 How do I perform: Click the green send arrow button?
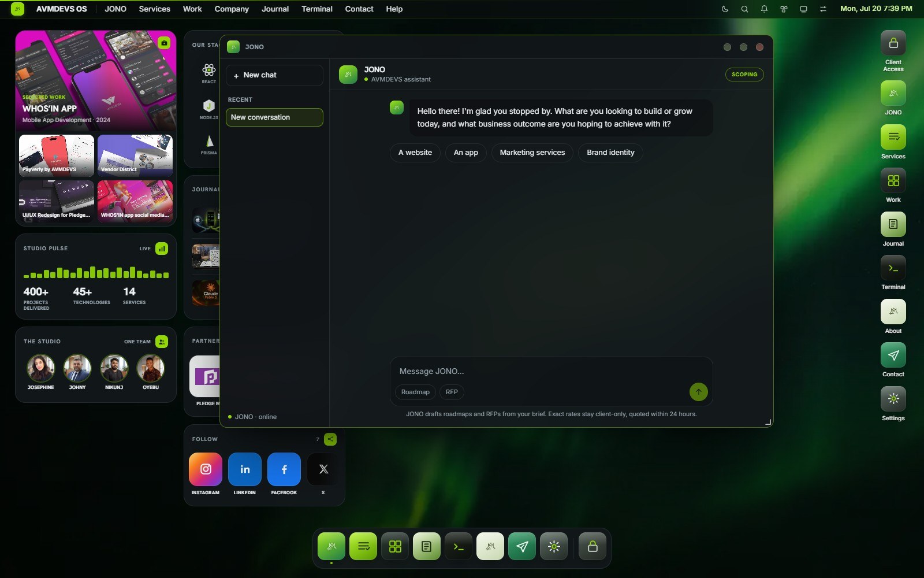point(698,392)
